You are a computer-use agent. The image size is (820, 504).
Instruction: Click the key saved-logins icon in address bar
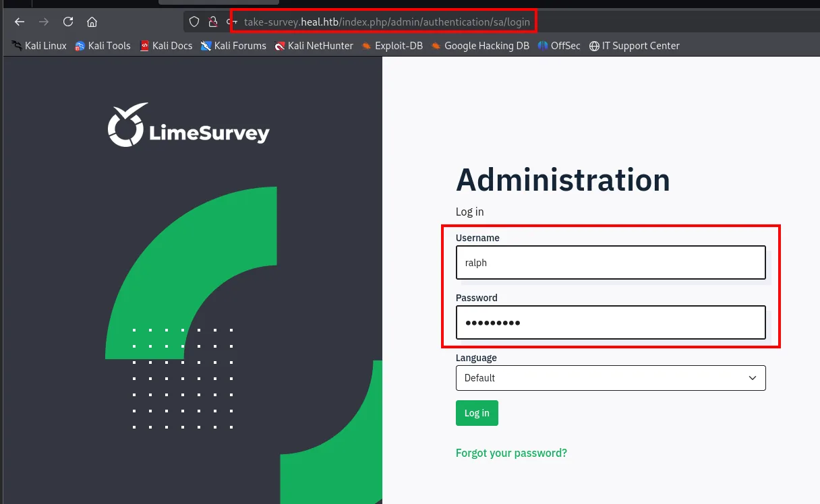coord(231,22)
